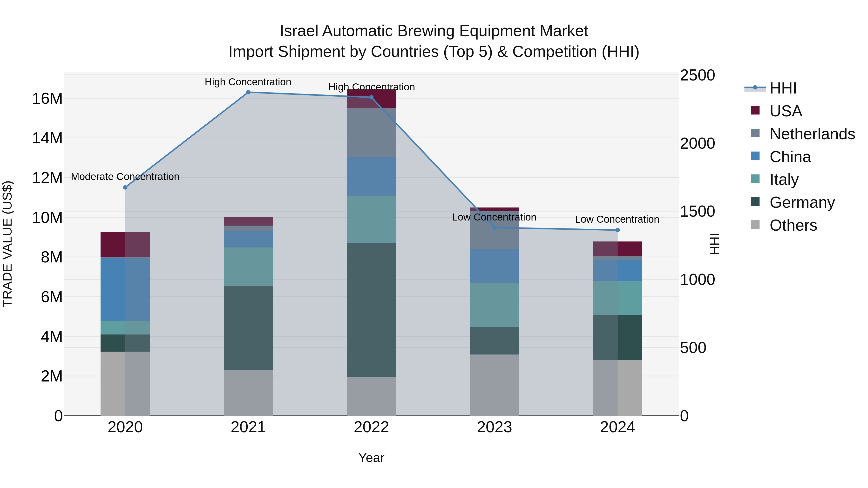The width and height of the screenshot is (868, 488).
Task: Click the 16M y-axis tick label
Action: (47, 99)
